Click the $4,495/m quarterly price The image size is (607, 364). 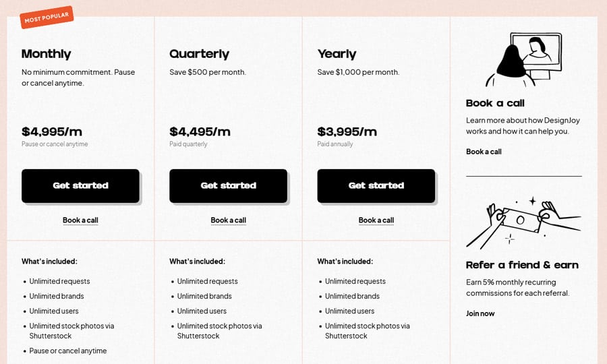point(200,131)
